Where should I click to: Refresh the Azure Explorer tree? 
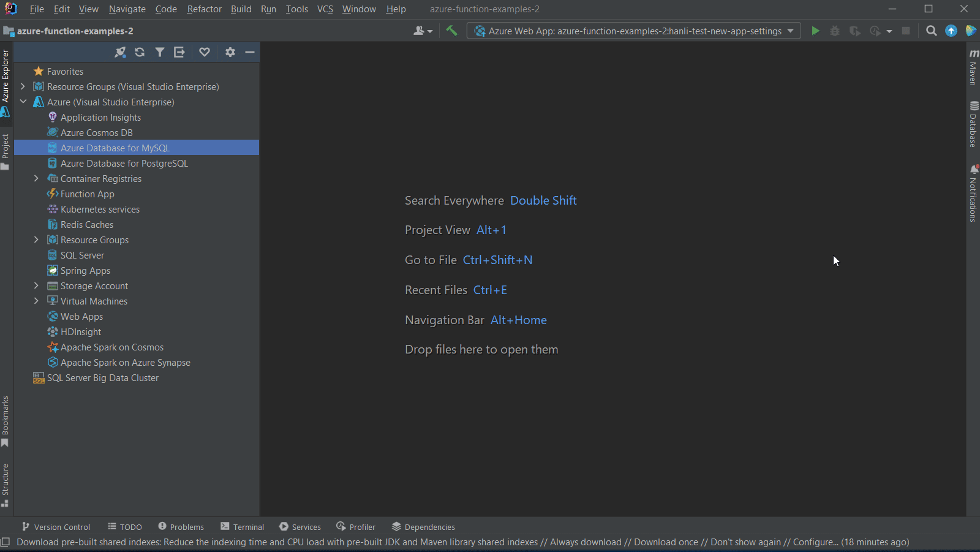140,52
